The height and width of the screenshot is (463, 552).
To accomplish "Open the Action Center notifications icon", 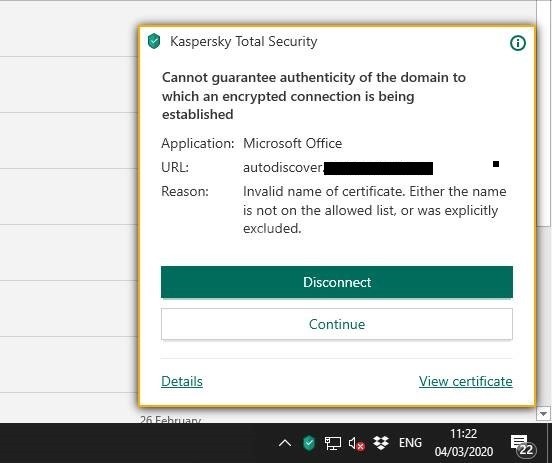I will 522,445.
